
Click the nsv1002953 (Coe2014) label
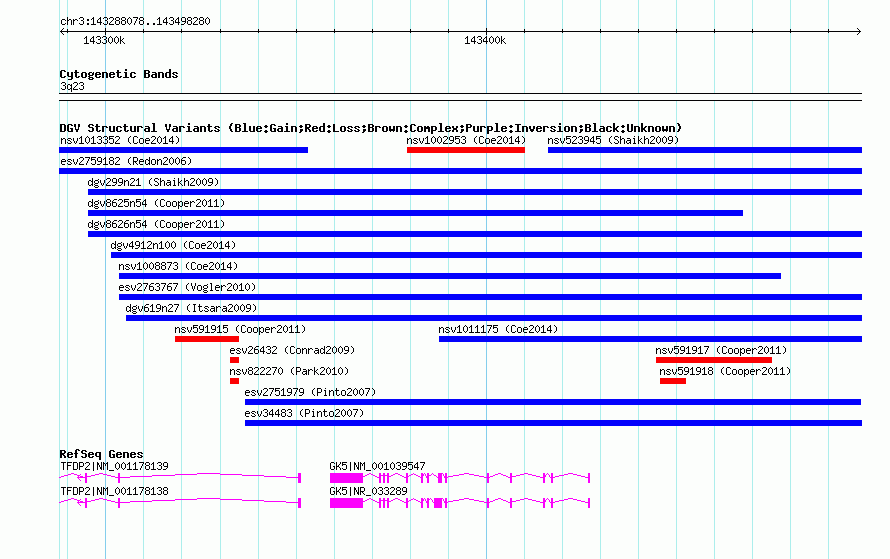(x=466, y=140)
